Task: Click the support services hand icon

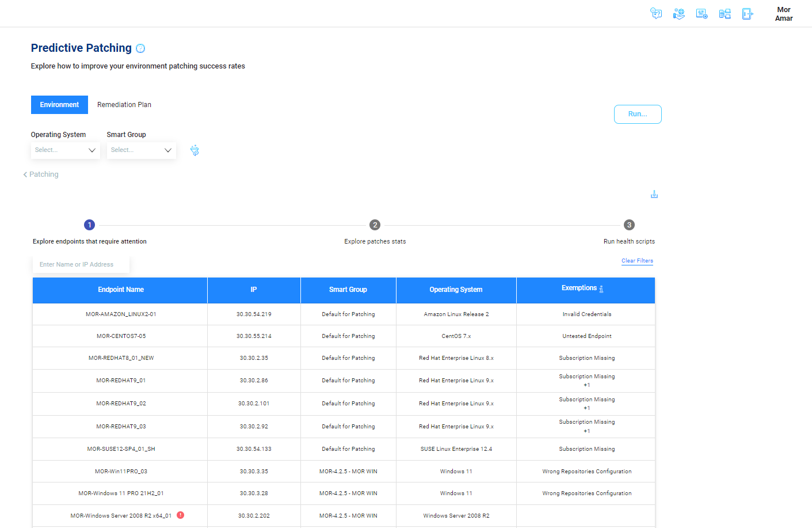Action: point(679,13)
